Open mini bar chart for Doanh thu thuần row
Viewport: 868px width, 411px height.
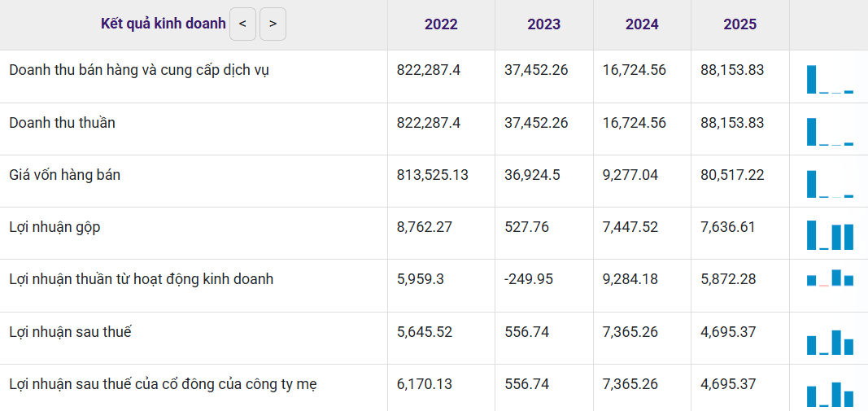(x=830, y=132)
